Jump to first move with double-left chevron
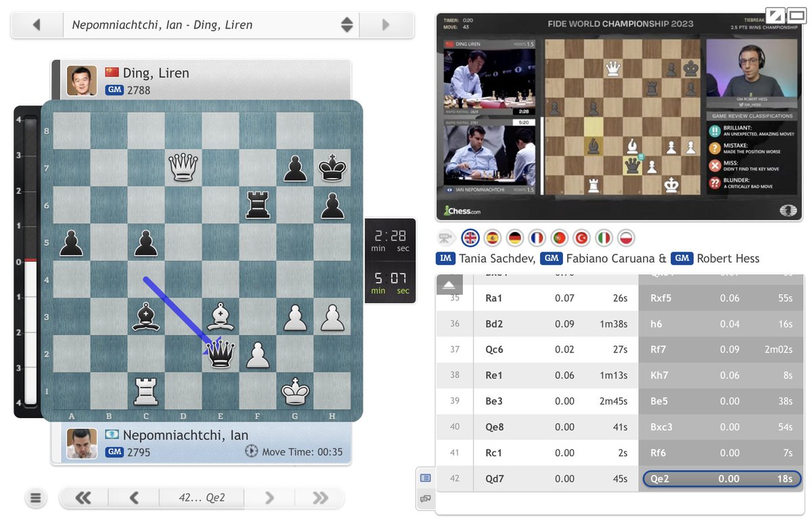 click(x=85, y=497)
